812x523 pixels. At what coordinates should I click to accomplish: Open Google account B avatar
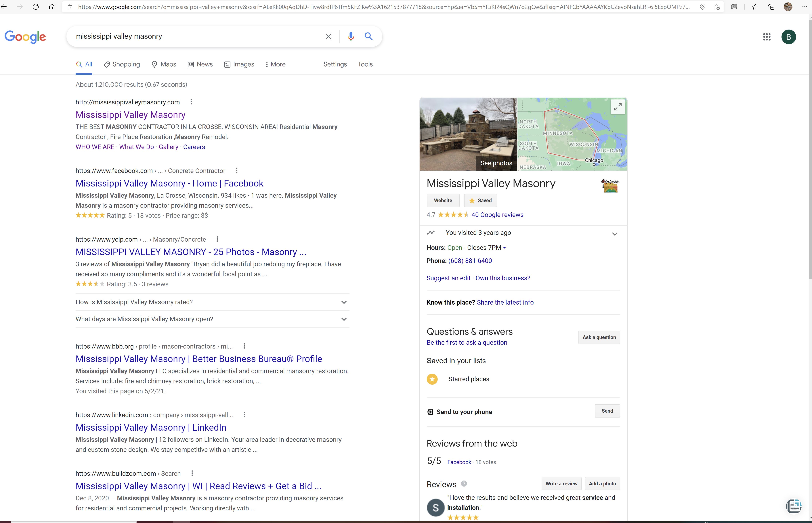pos(789,37)
